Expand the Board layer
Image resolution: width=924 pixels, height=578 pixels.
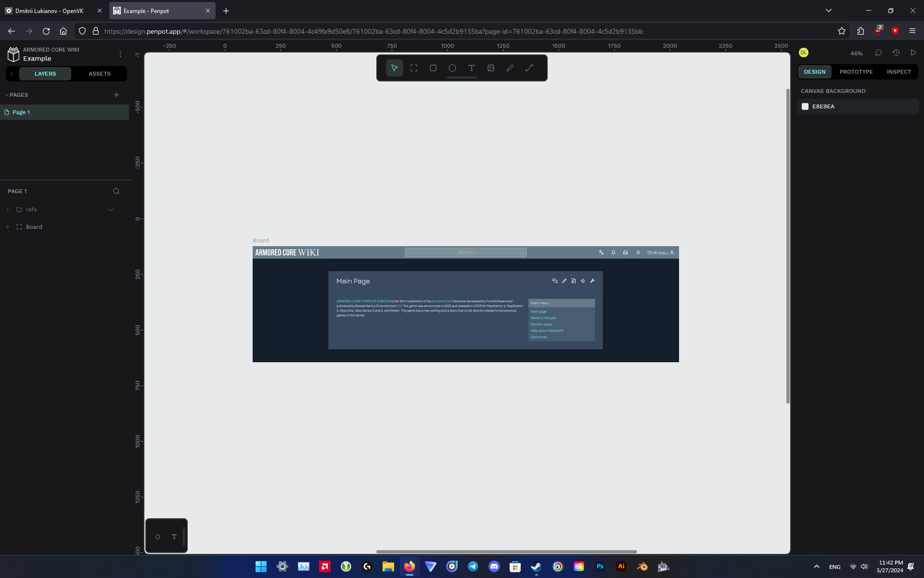tap(8, 227)
